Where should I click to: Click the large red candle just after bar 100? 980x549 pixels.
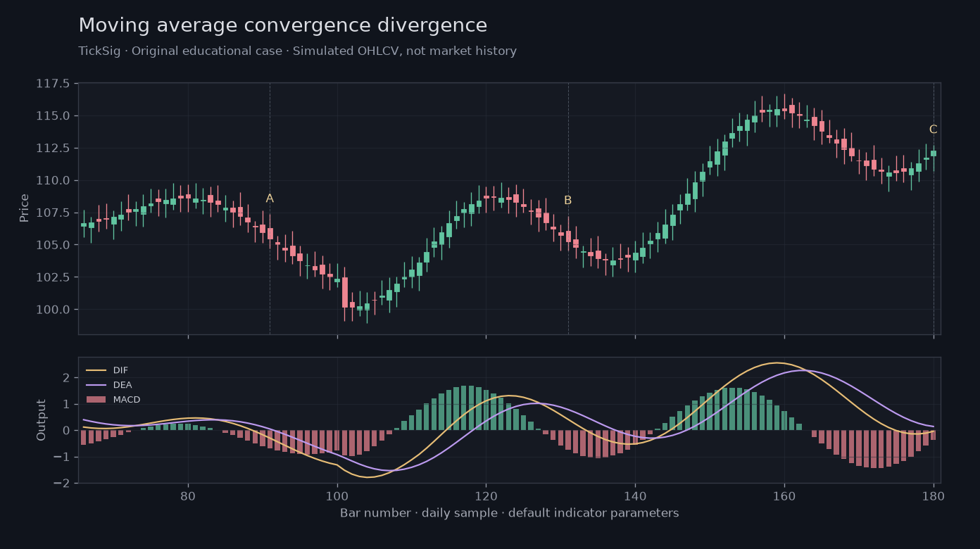tap(345, 292)
